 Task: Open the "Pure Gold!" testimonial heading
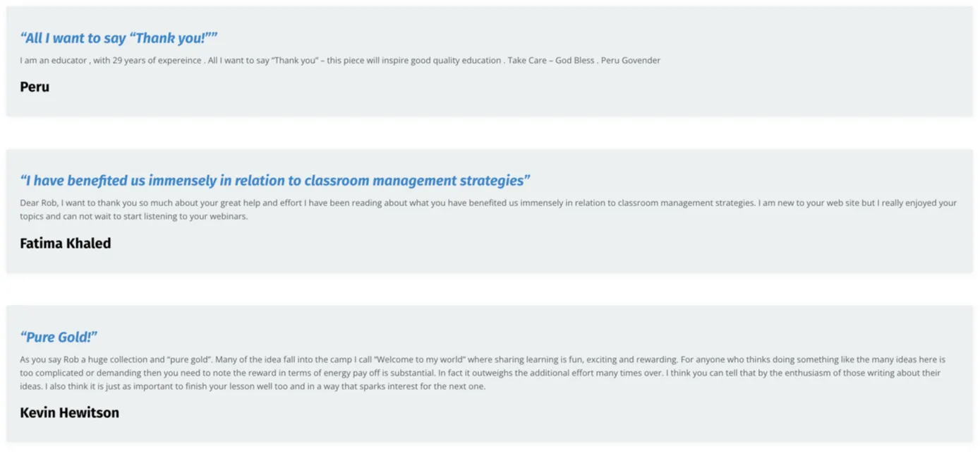(x=59, y=337)
